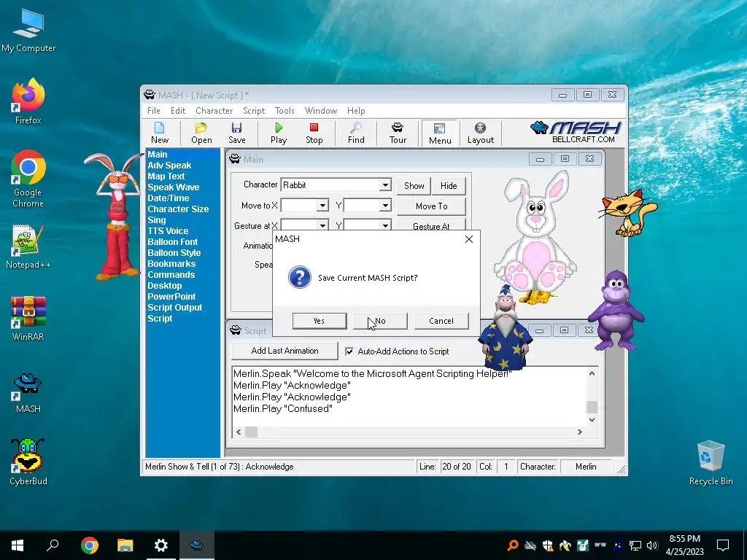This screenshot has height=560, width=747.
Task: Select the CyberBud desktop shortcut
Action: (x=28, y=462)
